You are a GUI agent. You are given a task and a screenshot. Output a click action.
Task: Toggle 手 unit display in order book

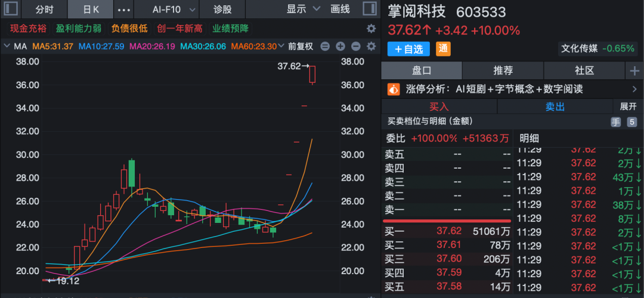(615, 122)
